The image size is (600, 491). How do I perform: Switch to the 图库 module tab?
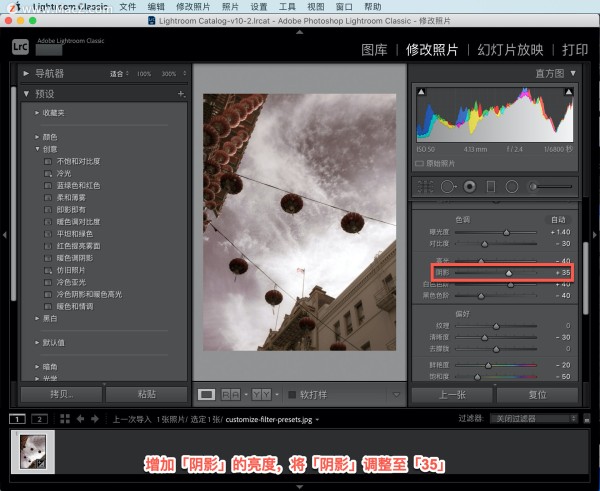point(374,49)
